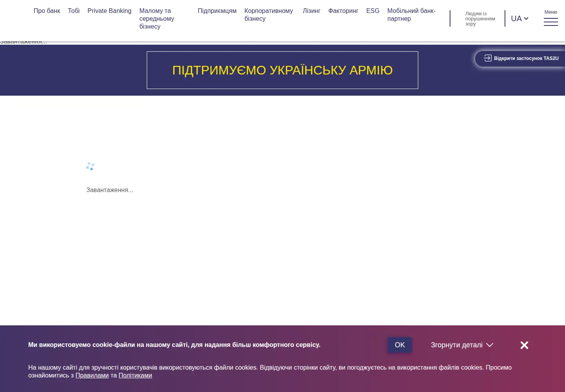This screenshot has height=392, width=565.
Task: Navigate to 'Лізинг' page
Action: tap(312, 11)
